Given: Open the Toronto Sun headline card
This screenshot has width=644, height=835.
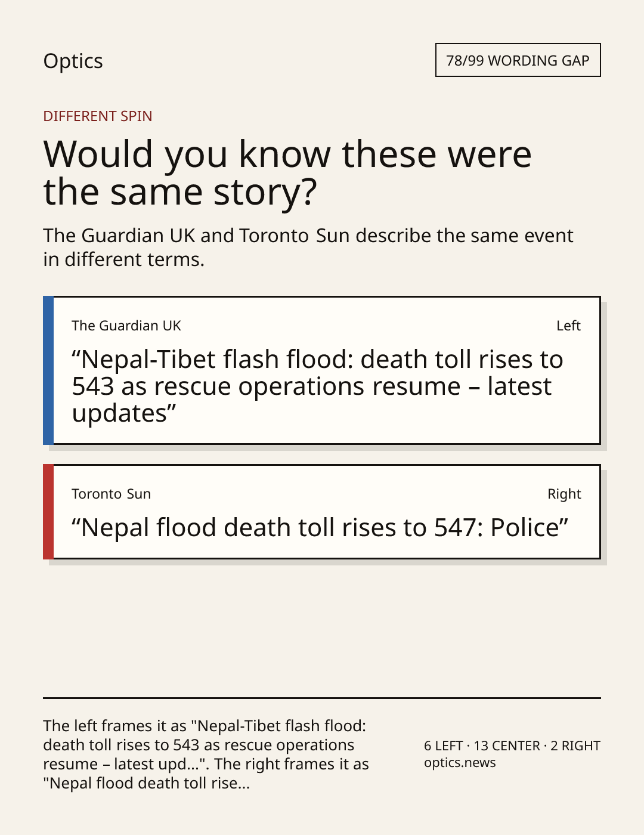Looking at the screenshot, I should (x=322, y=512).
